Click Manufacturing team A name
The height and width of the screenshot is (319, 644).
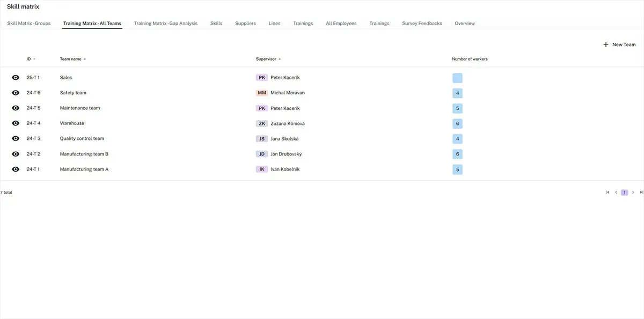[x=84, y=169]
